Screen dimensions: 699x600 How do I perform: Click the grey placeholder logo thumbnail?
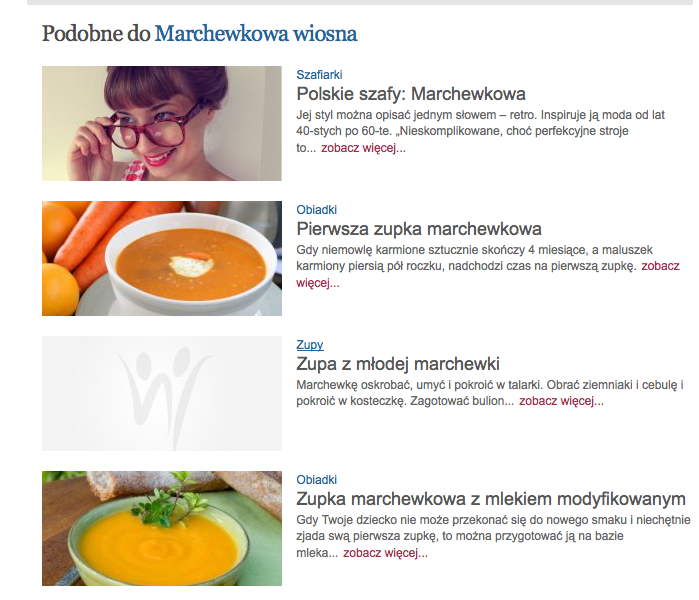(x=162, y=394)
